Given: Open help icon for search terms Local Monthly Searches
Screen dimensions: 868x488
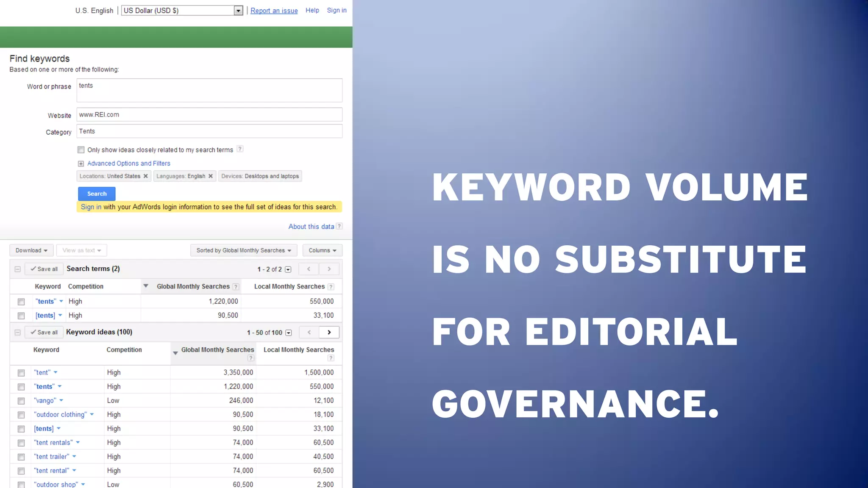Looking at the screenshot, I should [331, 287].
